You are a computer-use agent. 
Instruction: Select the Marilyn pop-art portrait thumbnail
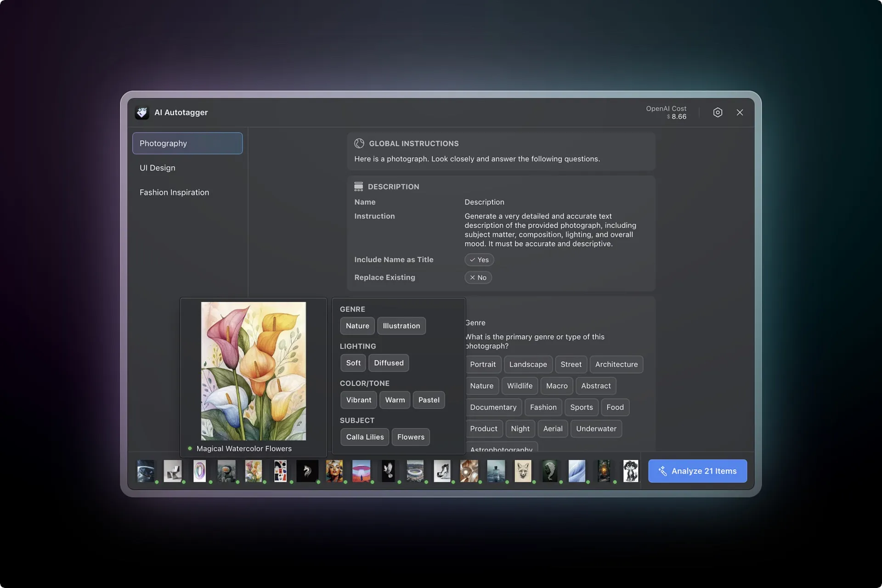[x=334, y=471]
